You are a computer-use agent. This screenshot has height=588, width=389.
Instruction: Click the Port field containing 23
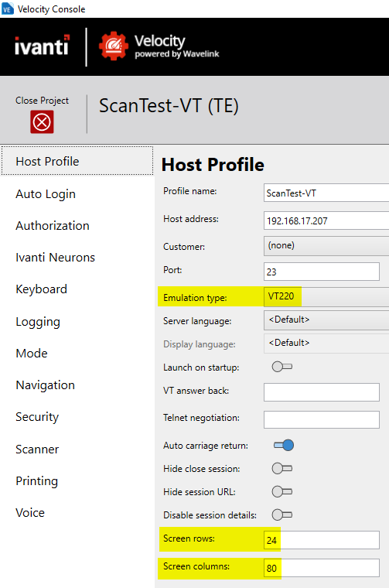point(322,272)
